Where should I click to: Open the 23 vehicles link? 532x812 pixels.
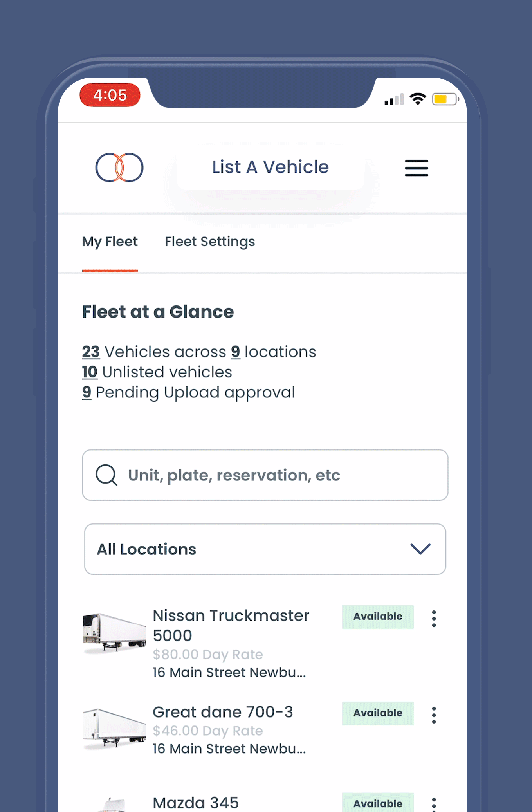click(91, 352)
